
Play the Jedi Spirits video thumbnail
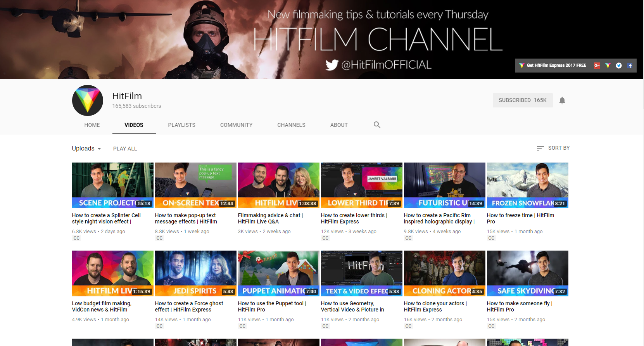[196, 273]
